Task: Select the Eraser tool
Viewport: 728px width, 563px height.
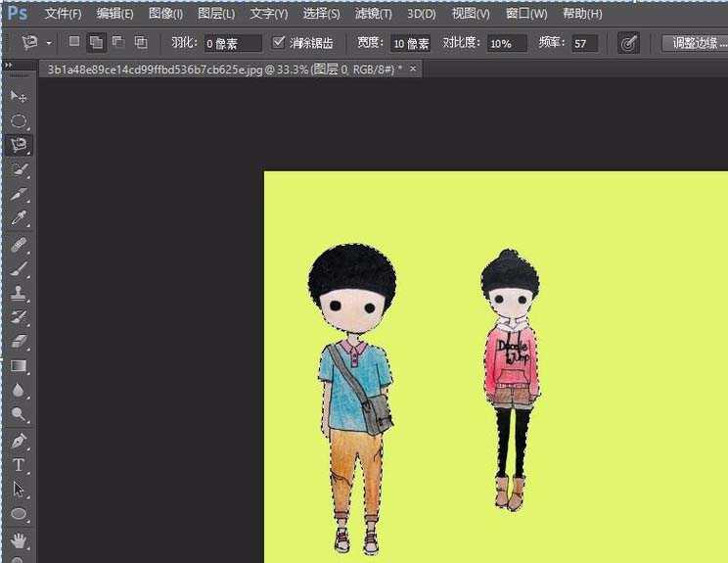Action: (x=19, y=342)
